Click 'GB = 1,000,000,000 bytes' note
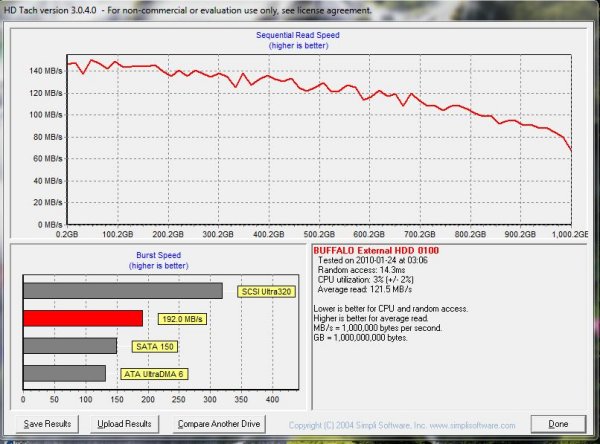Screen dimensions: 600x444 360,338
